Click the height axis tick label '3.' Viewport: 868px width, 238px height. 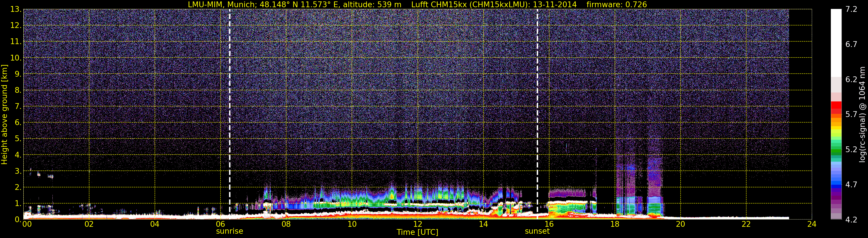tap(18, 171)
